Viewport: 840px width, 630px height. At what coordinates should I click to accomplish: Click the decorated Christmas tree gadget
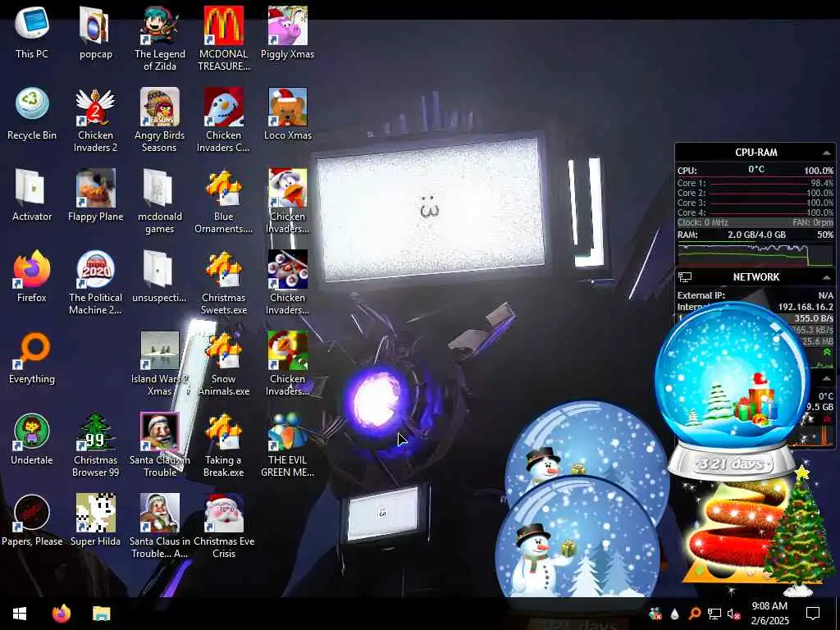798,531
